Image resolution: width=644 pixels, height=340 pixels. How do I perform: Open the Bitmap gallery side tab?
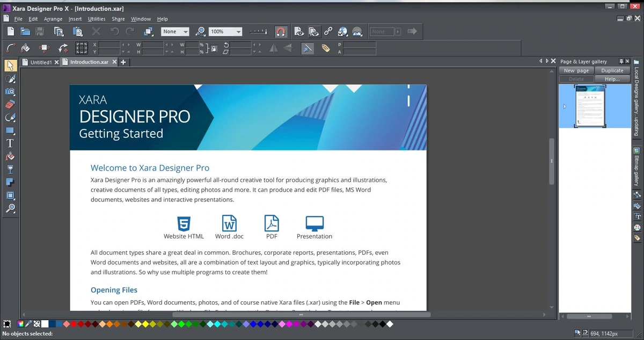click(637, 167)
